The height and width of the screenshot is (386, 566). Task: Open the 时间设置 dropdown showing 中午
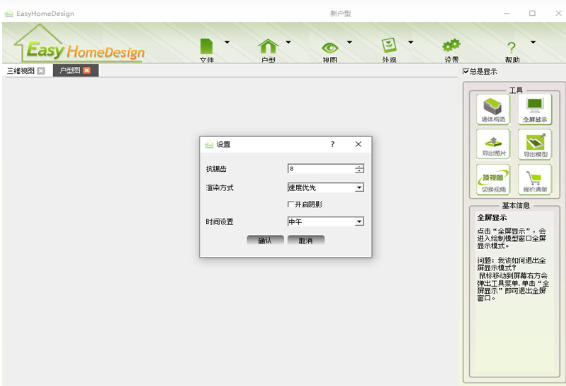[x=326, y=222]
